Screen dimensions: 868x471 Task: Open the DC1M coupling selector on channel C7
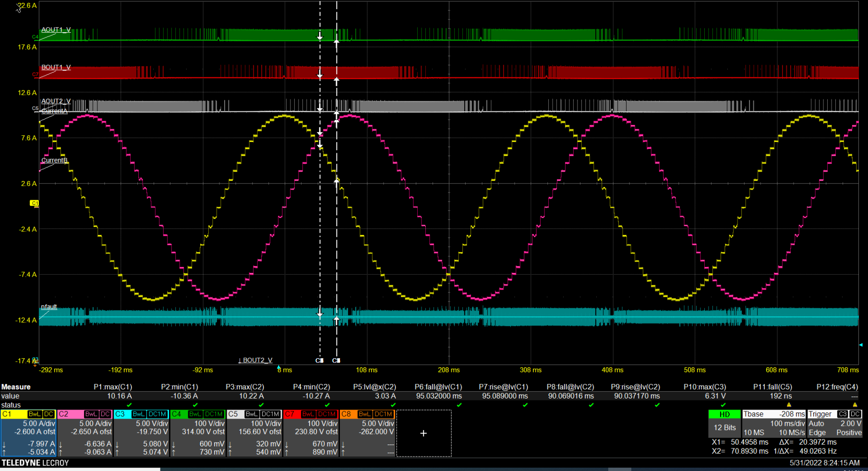(327, 414)
